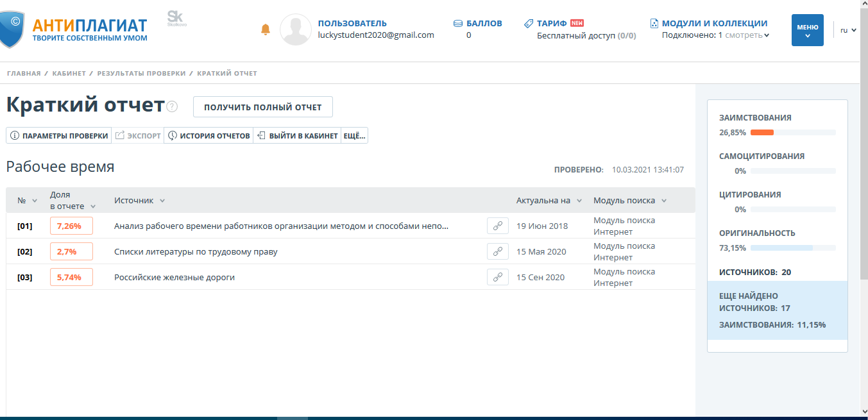This screenshot has width=868, height=420.
Task: Click help question mark beside Краткий отчет
Action: pos(172,106)
